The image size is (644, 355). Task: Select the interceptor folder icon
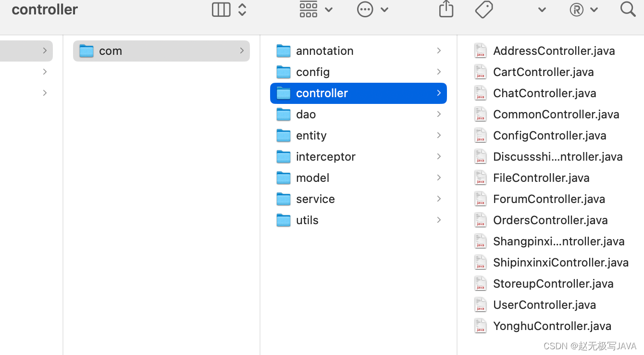coord(284,156)
